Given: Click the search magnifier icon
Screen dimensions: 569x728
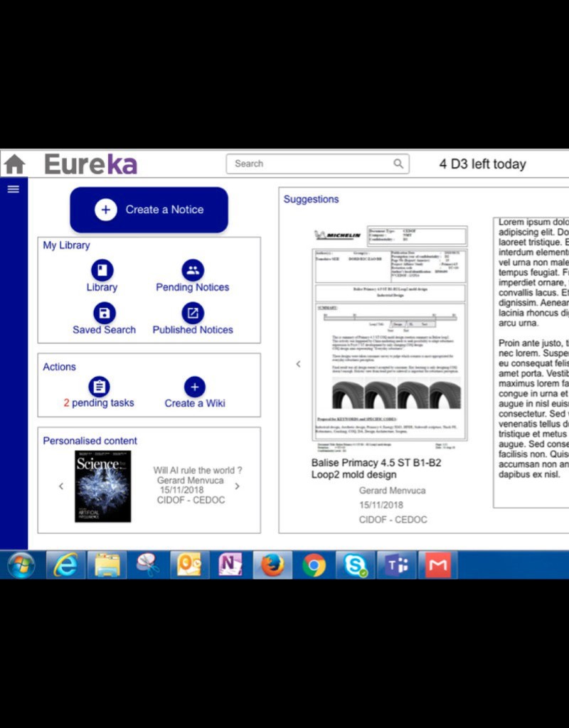Looking at the screenshot, I should tap(398, 164).
